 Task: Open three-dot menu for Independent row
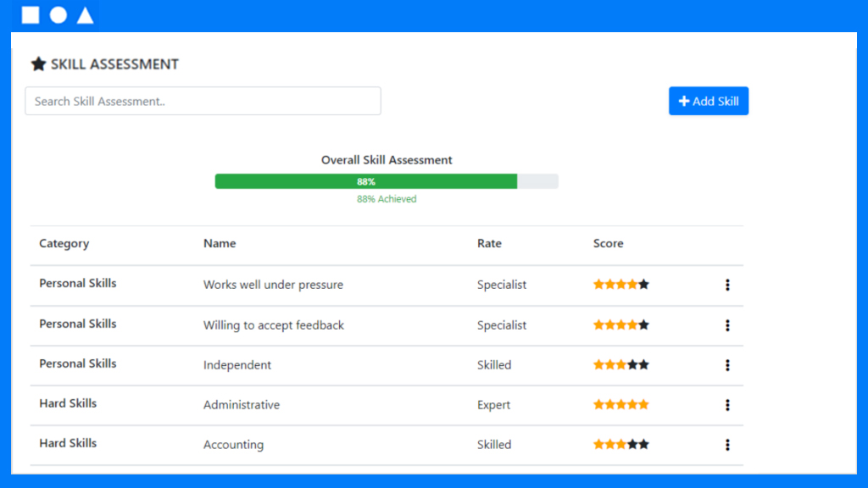pyautogui.click(x=727, y=365)
